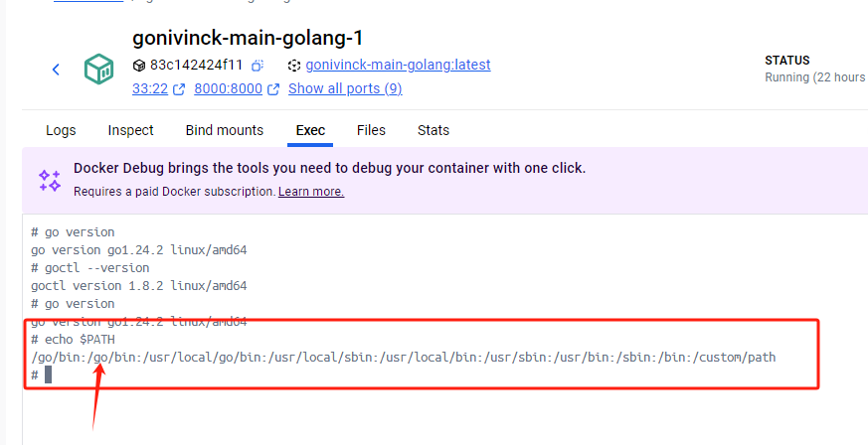Click the '# goctl --version' command line

(x=90, y=268)
